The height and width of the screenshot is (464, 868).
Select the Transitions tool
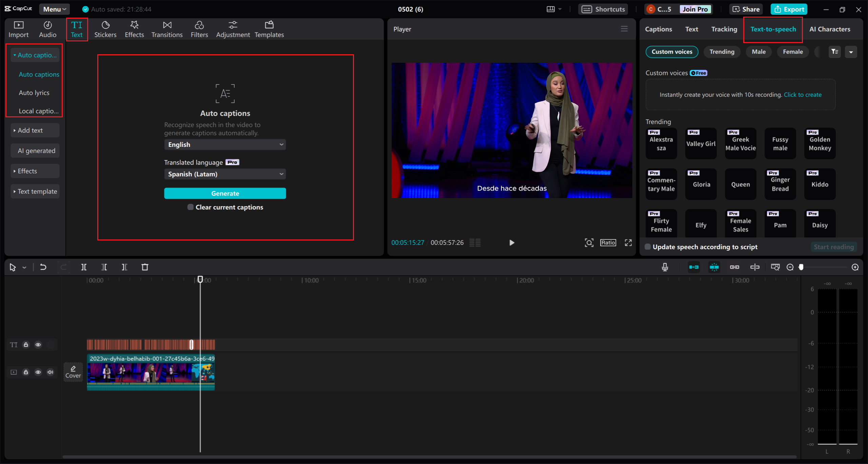click(166, 29)
